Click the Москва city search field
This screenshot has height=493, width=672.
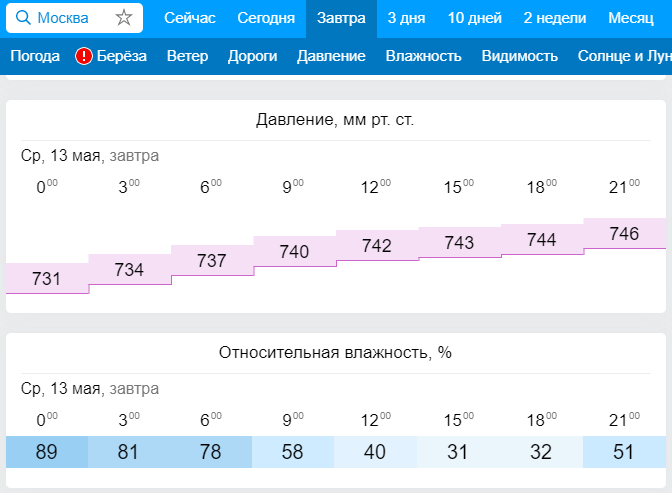pyautogui.click(x=70, y=18)
